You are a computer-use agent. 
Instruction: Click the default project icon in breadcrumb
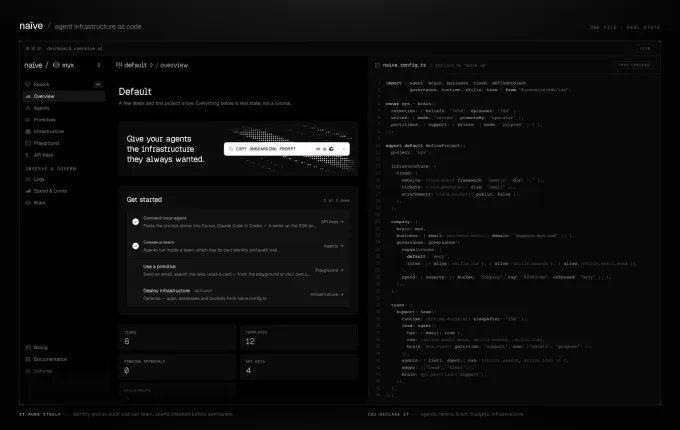(119, 65)
